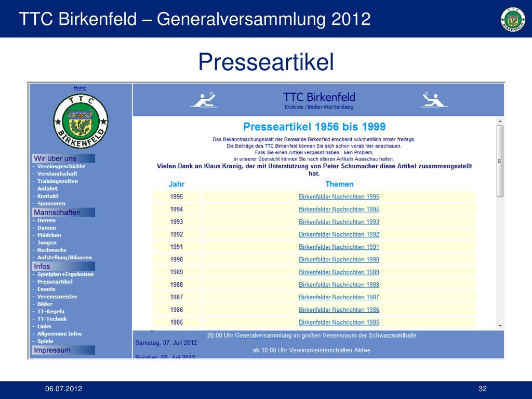Select Jungen under Mannschaften
The height and width of the screenshot is (399, 532).
[x=47, y=243]
